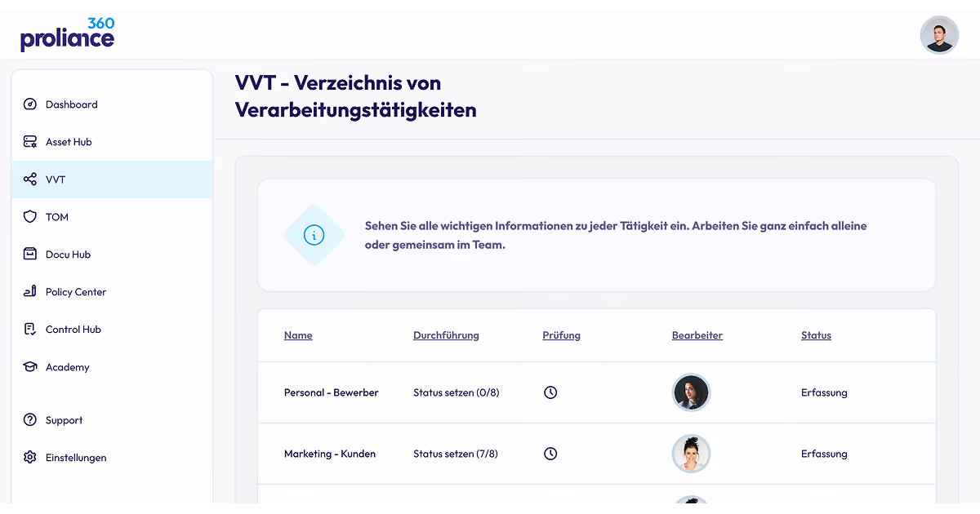Click the info text starting with Sehen Sie alle

pos(616,235)
